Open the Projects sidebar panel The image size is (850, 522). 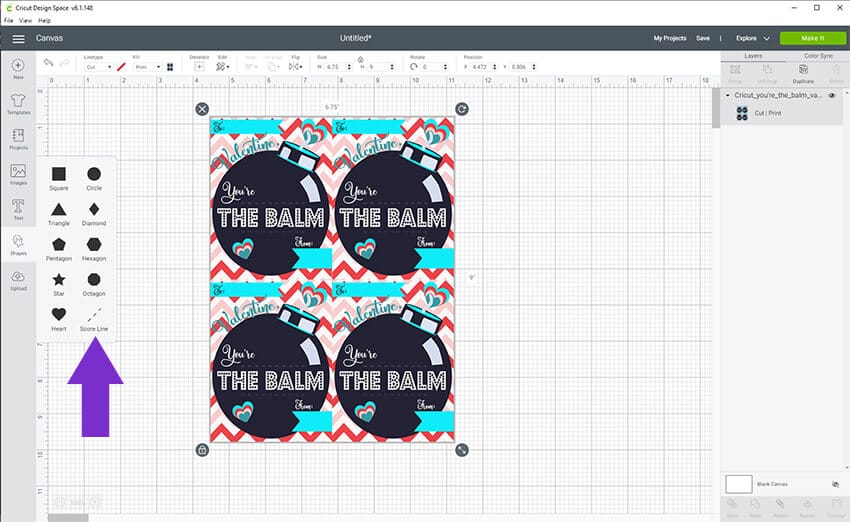pyautogui.click(x=18, y=139)
